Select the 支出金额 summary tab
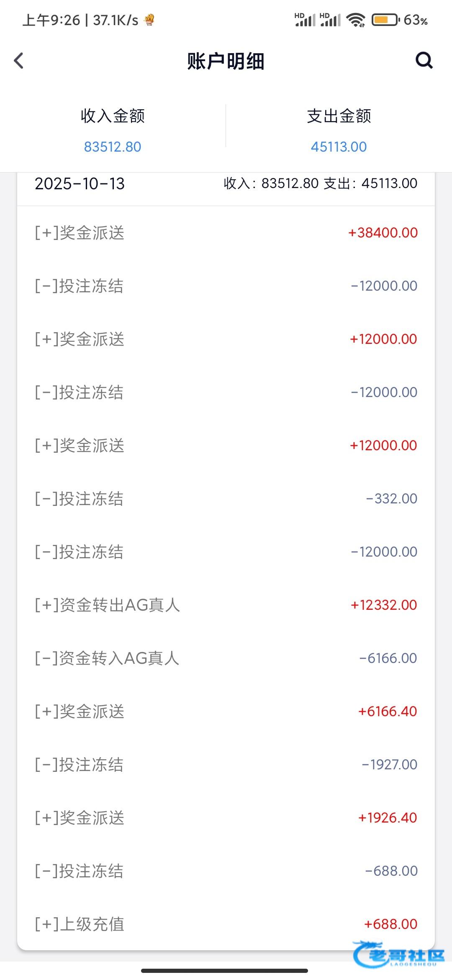The width and height of the screenshot is (452, 980). (339, 130)
